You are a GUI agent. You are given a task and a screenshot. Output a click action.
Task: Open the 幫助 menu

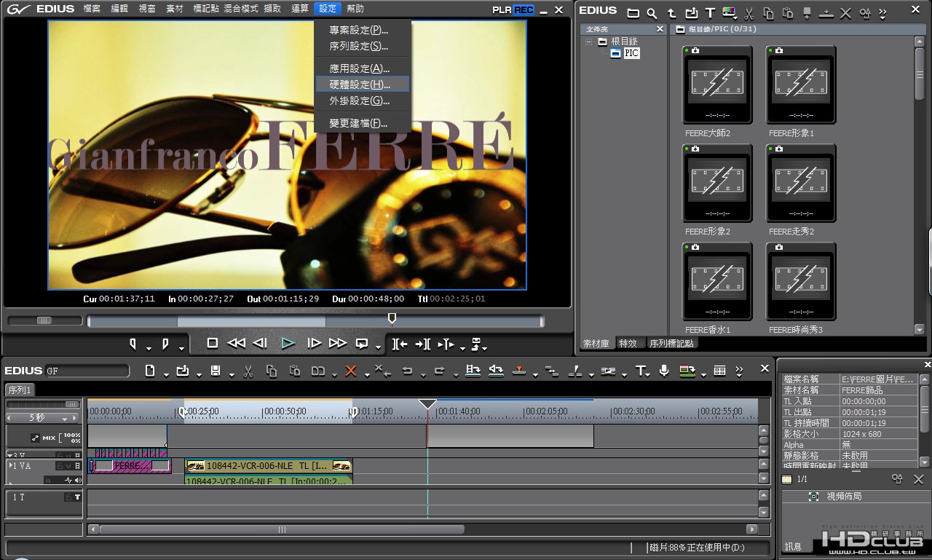[355, 9]
